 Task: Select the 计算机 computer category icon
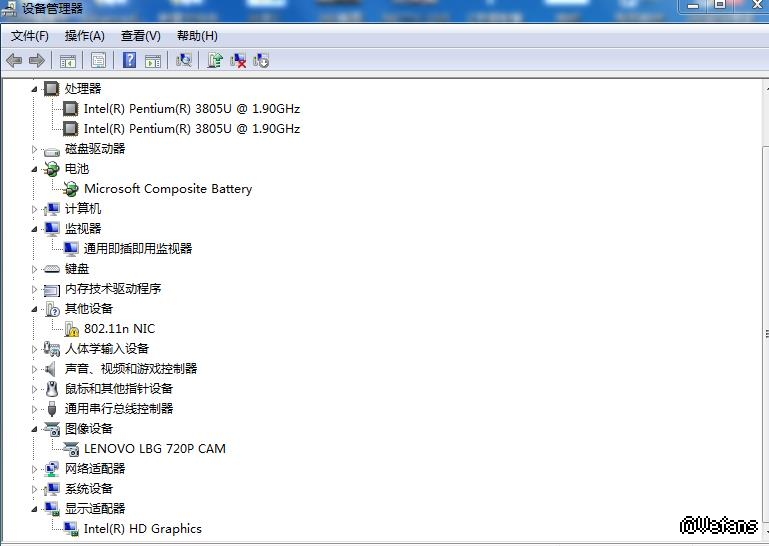[51, 209]
